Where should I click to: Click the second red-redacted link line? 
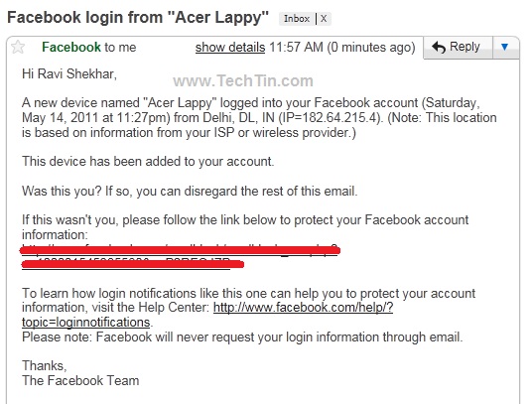point(133,263)
